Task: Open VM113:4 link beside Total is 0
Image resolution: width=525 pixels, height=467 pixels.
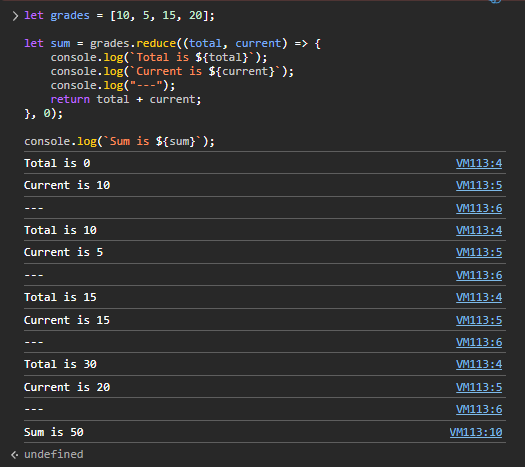Action: tap(479, 163)
